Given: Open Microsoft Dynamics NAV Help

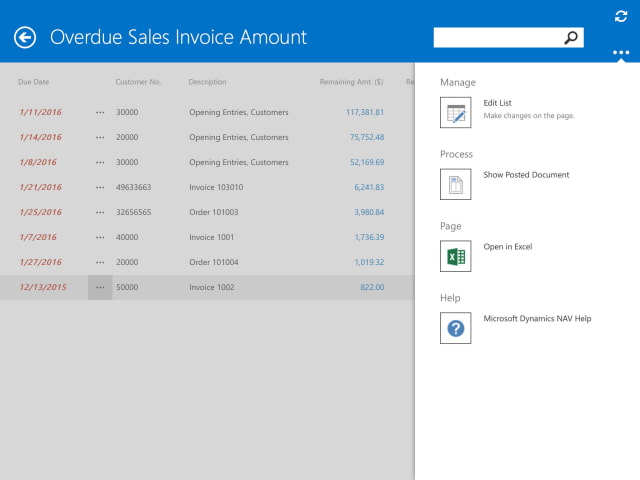Looking at the screenshot, I should pos(537,319).
